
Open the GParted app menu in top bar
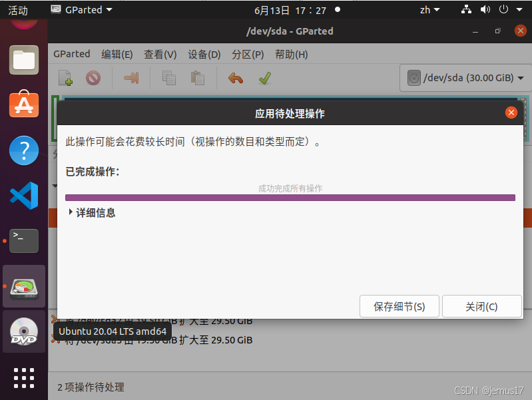pos(81,10)
